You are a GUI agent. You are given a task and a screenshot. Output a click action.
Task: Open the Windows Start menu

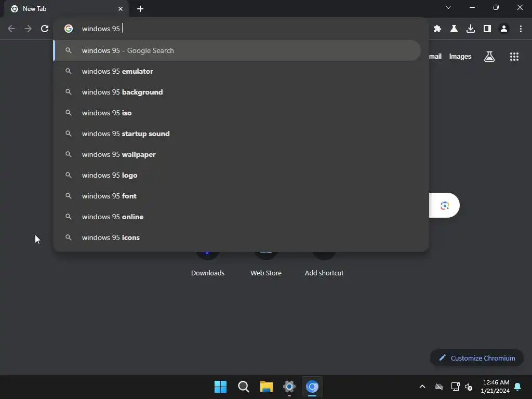click(220, 387)
